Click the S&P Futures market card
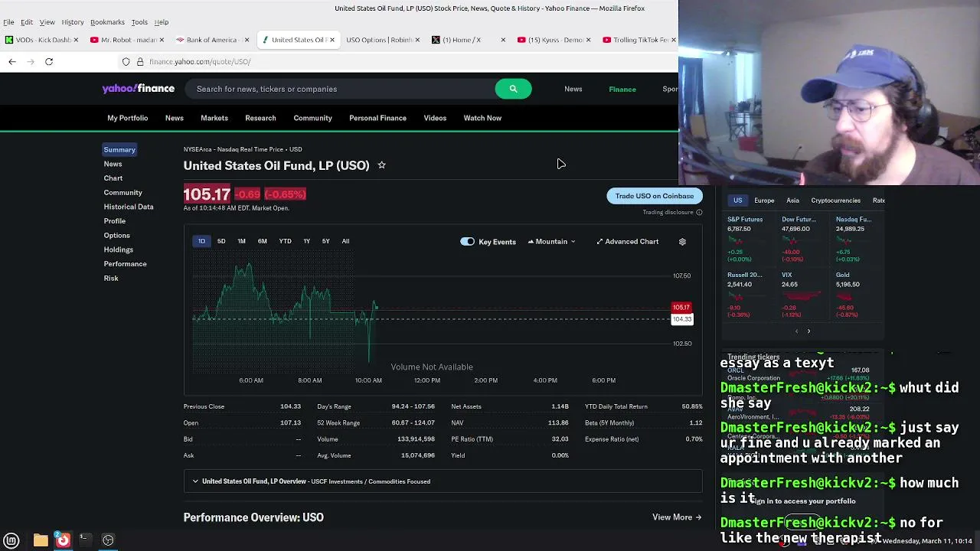This screenshot has width=980, height=551. pos(749,240)
